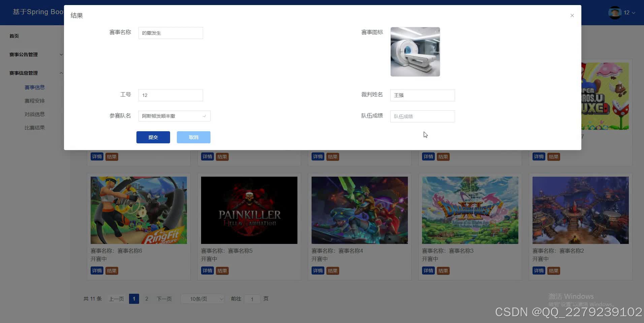
Task: Click 详情 for 赛事名称5
Action: click(207, 271)
